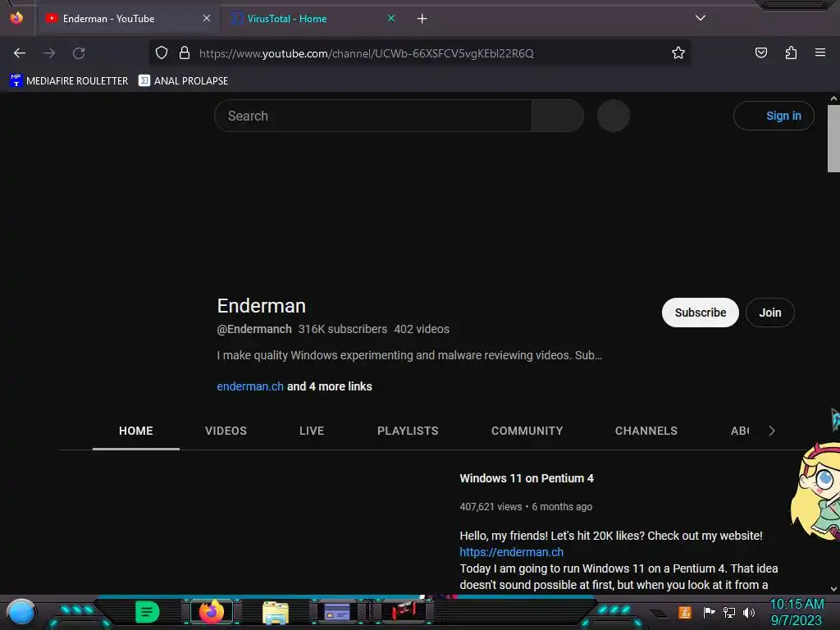The image size is (840, 630).
Task: Open the COMMUNITY tab
Action: coord(527,431)
